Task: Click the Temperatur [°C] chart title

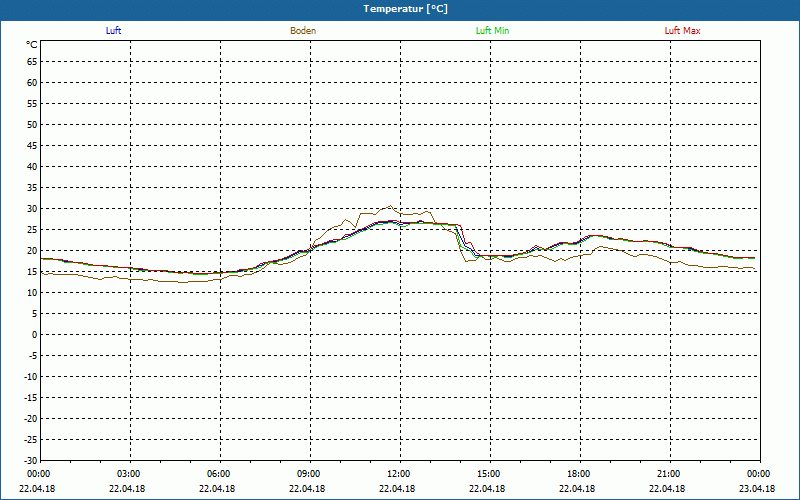Action: (x=406, y=9)
